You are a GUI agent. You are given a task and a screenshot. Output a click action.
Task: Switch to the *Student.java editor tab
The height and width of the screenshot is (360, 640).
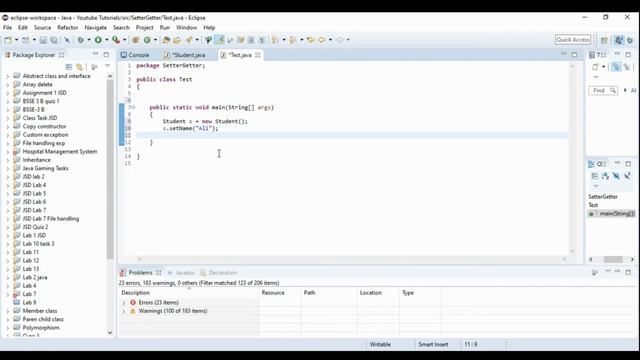coord(184,55)
